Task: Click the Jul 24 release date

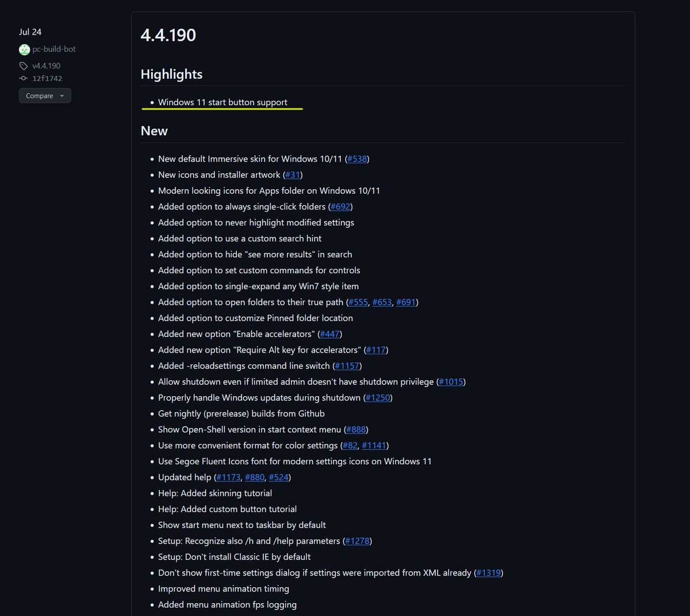Action: coord(30,32)
